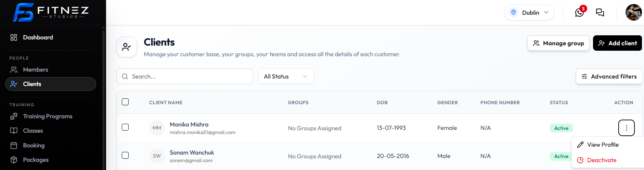This screenshot has height=170, width=644.
Task: Open three-dot action menu for Monika Mishra
Action: coord(626,128)
